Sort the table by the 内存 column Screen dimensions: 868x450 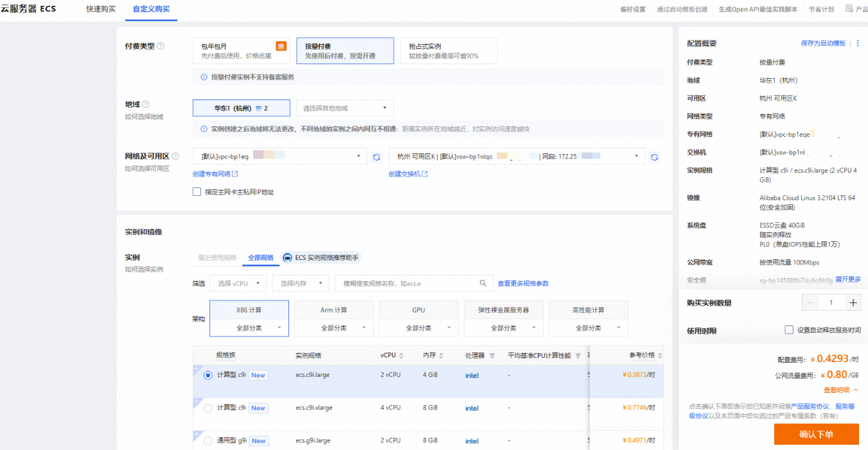(441, 356)
